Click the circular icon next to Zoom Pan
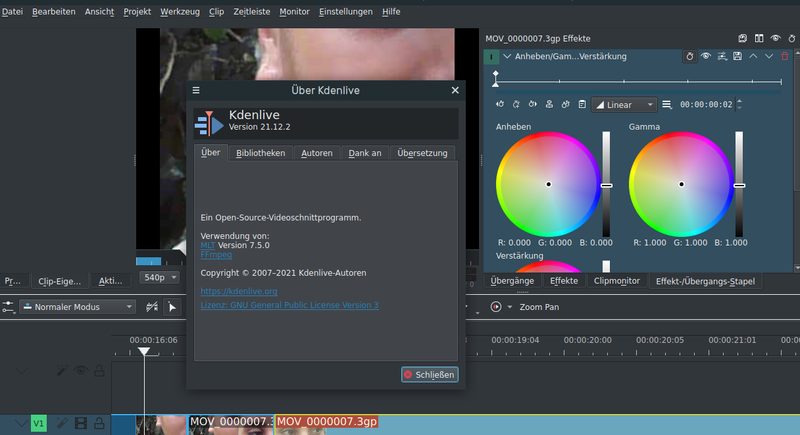 [x=496, y=306]
